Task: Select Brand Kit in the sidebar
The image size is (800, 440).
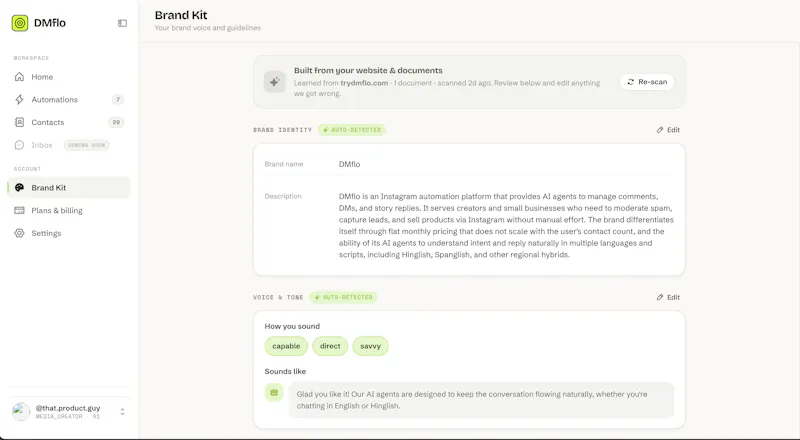Action: (x=69, y=187)
